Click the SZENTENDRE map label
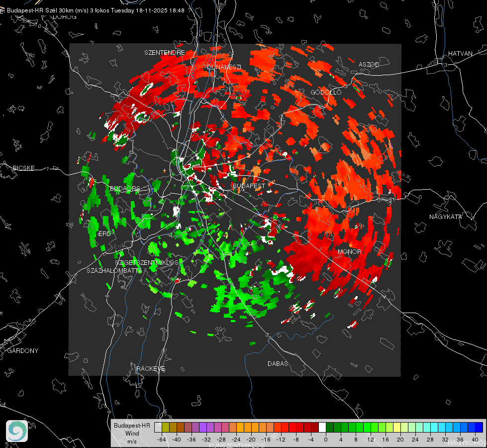This screenshot has height=448, width=487. click(x=165, y=53)
